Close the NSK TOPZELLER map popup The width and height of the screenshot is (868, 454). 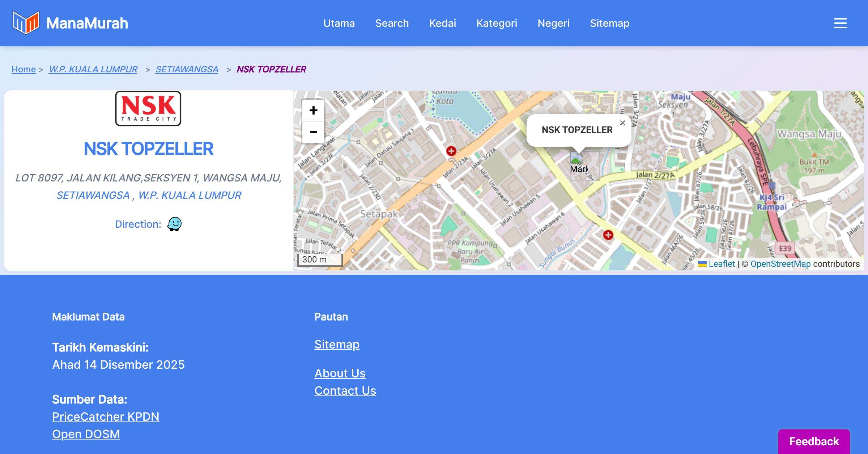pos(622,123)
